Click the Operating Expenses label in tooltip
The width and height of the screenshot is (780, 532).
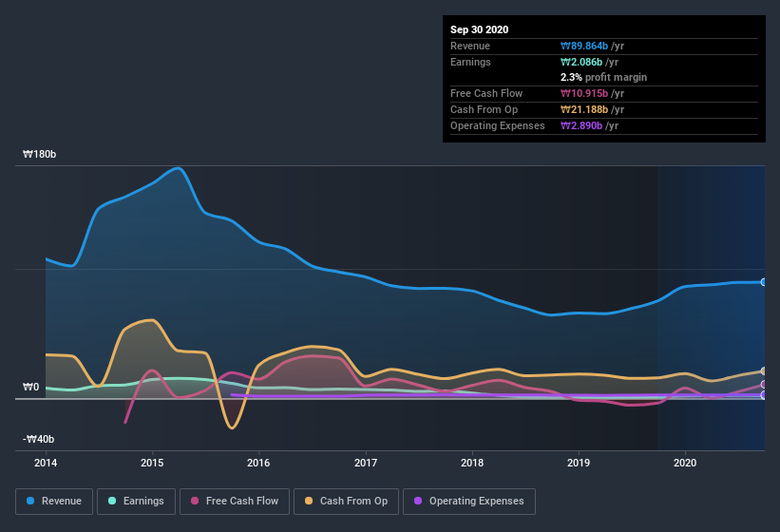[498, 125]
